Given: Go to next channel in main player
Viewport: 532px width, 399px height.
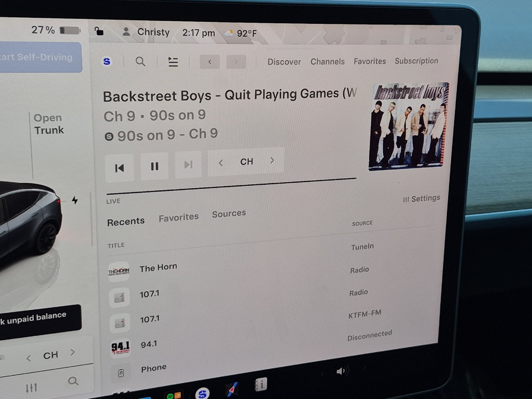Looking at the screenshot, I should coord(272,160).
